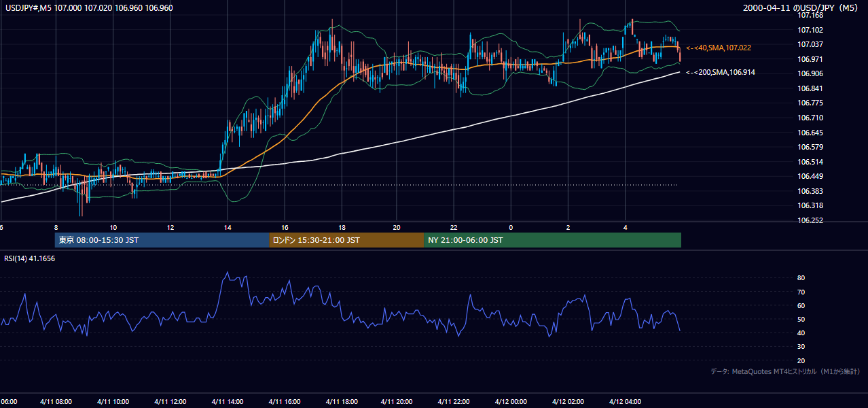The height and width of the screenshot is (408, 868).
Task: Click the 4/11 10:00 time label
Action: coord(113,401)
